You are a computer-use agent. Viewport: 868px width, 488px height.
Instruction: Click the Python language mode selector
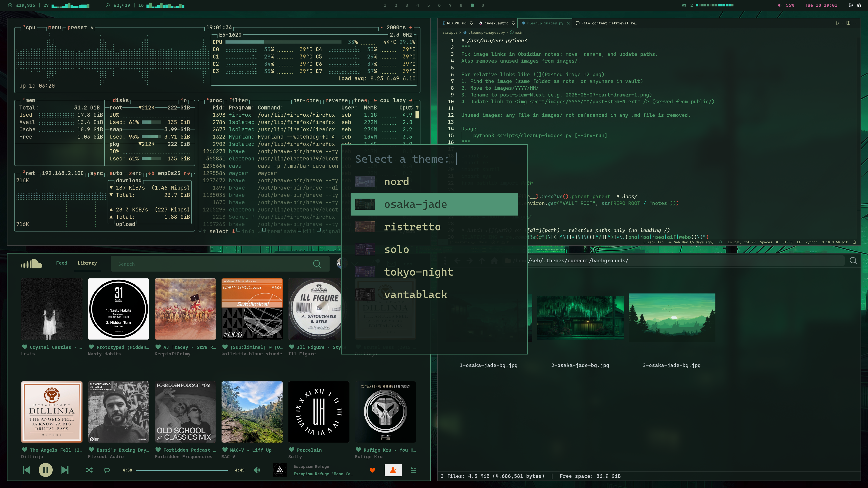click(811, 242)
